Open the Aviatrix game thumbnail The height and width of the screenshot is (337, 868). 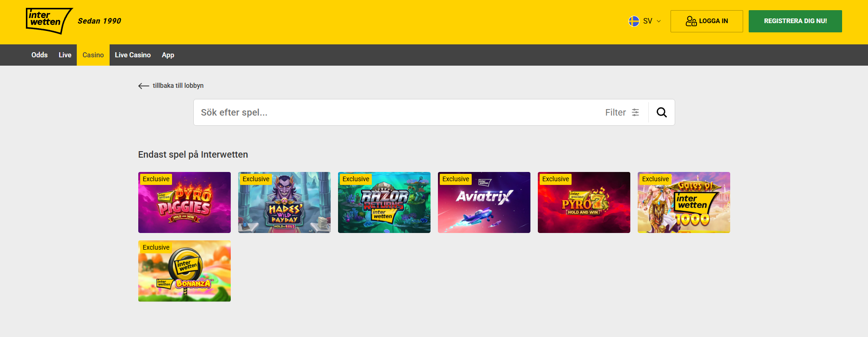tap(484, 202)
